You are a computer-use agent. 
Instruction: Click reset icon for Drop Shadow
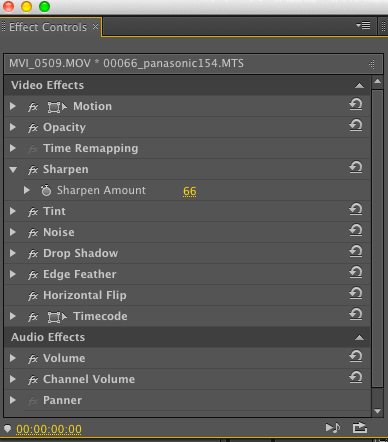point(356,252)
